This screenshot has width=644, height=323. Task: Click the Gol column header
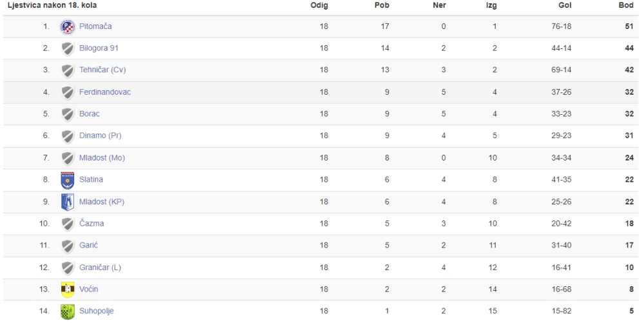tap(565, 5)
